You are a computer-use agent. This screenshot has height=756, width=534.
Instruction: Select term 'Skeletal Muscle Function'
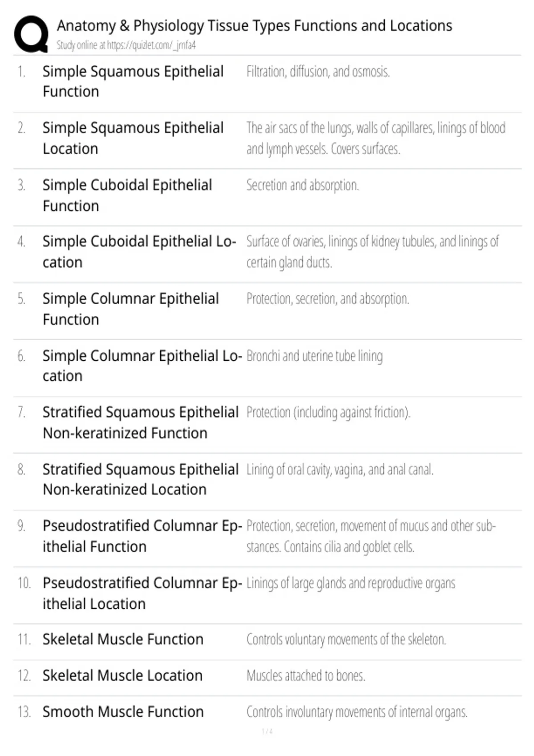(x=123, y=639)
